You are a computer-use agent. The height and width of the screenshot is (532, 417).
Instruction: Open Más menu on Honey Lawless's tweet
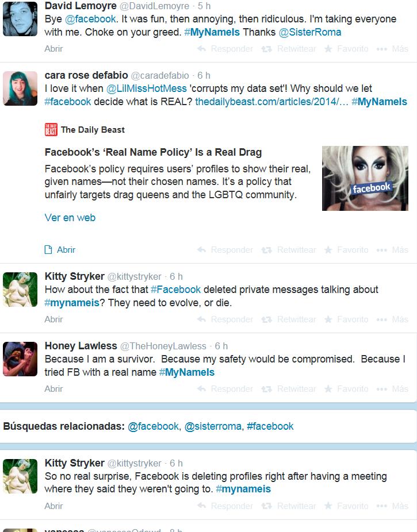coord(392,389)
